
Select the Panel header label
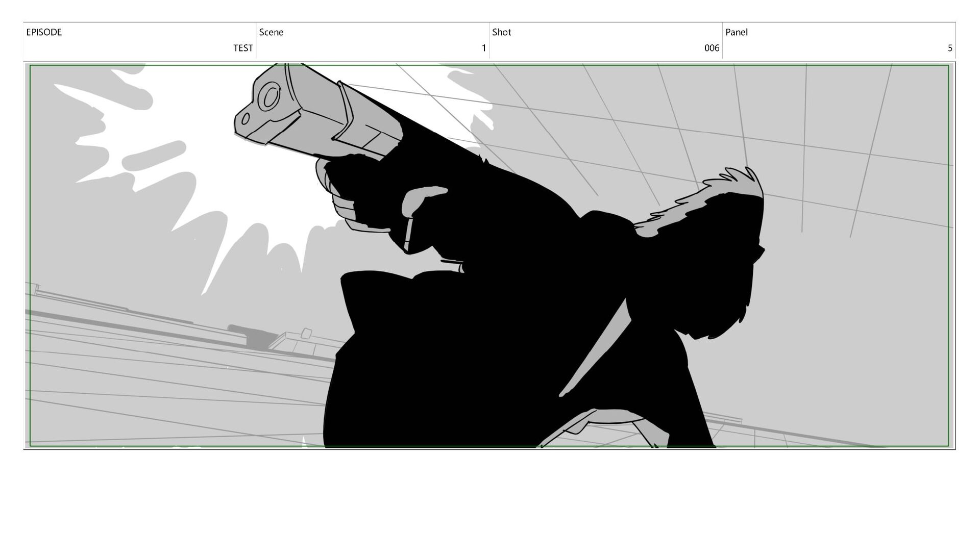736,32
